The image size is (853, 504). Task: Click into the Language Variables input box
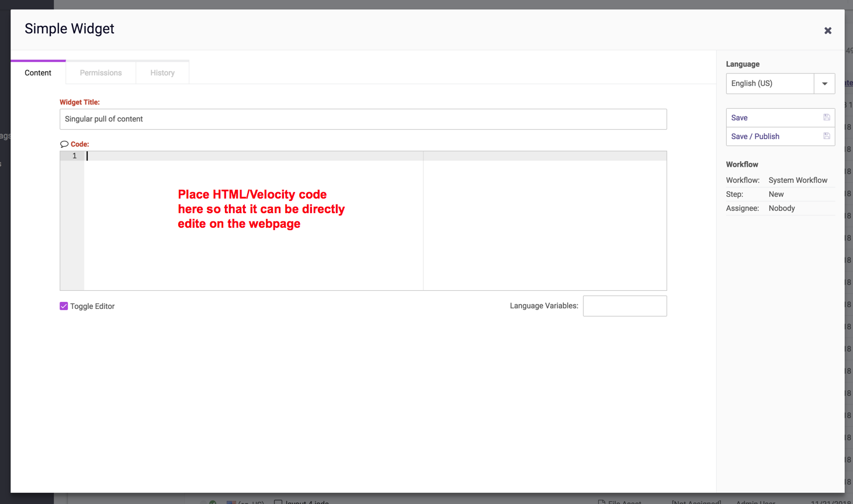click(x=625, y=306)
